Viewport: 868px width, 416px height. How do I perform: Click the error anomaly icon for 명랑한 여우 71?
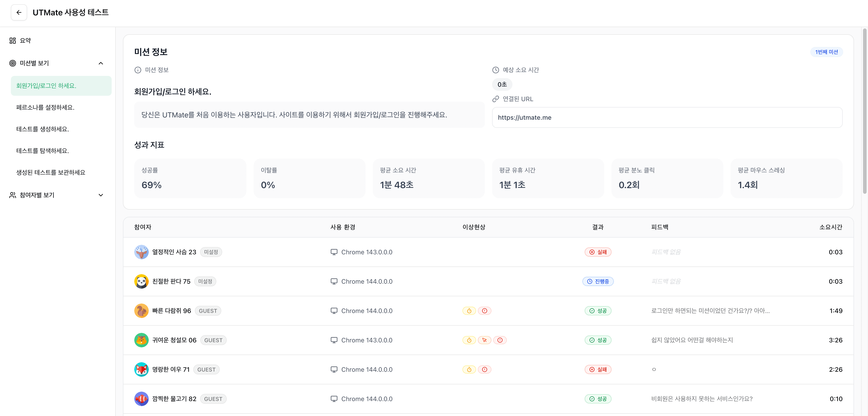pos(485,369)
